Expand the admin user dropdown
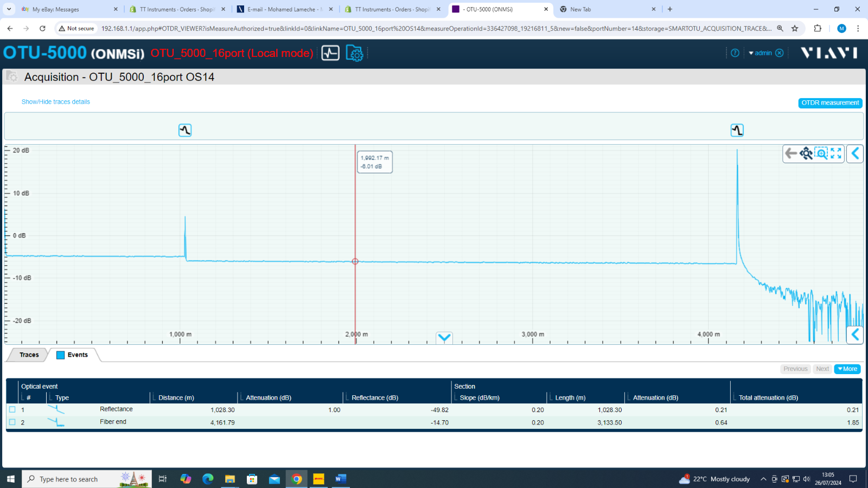Image resolution: width=868 pixels, height=488 pixels. click(x=760, y=53)
